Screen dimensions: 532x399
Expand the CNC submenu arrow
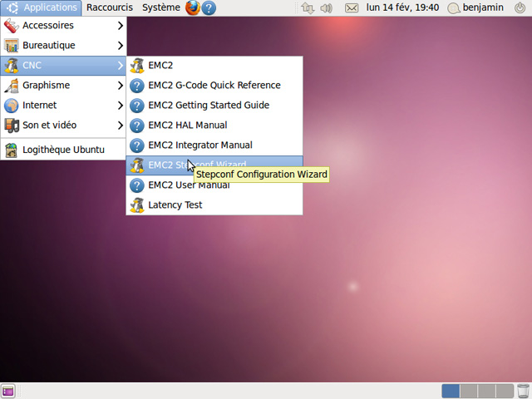pos(120,65)
